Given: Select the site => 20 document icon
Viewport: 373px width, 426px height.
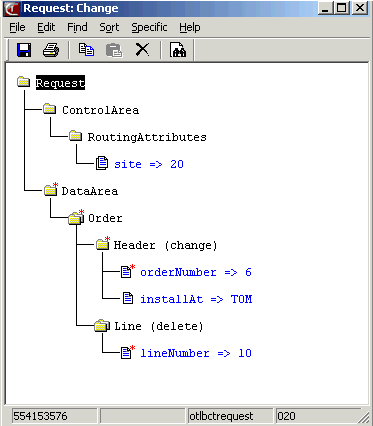Looking at the screenshot, I should pos(102,163).
